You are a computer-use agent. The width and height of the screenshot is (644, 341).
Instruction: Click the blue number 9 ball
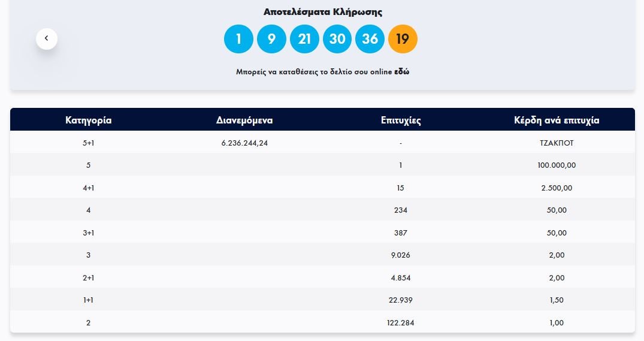coord(271,39)
